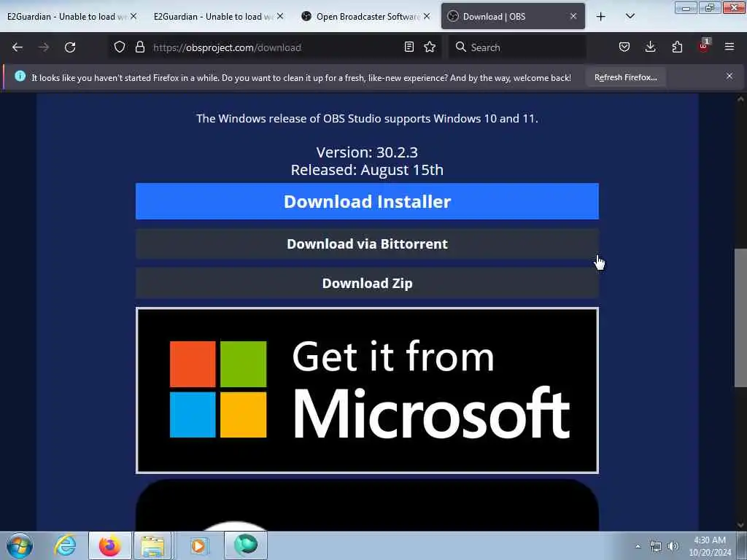
Task: Click the scrollbar down arrow
Action: point(740,525)
